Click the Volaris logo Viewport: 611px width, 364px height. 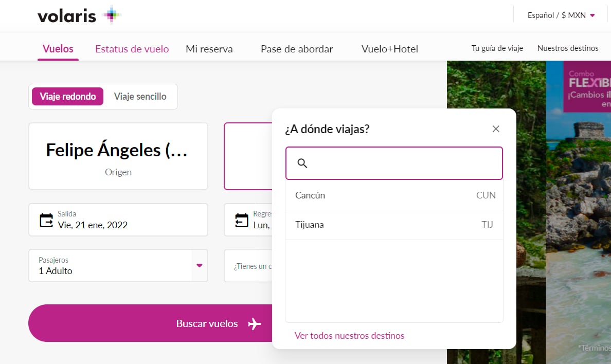(79, 15)
